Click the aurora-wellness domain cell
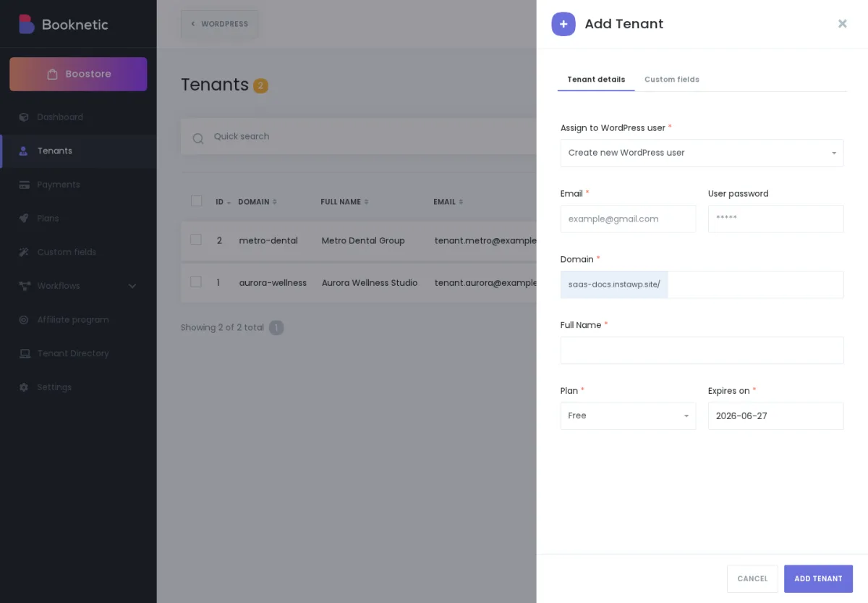The image size is (868, 603). coord(273,282)
